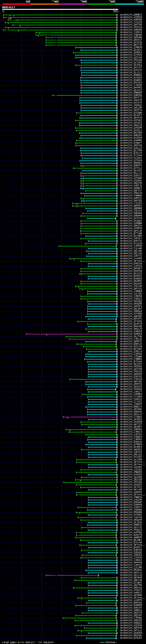Select hit label UniRef100_A0T0Y9

tap(131, 218)
